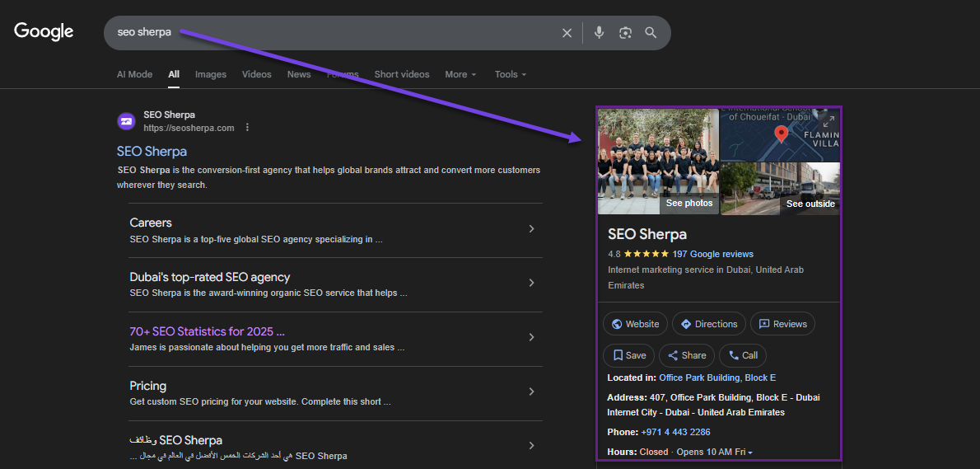Open Google Lens image search icon
Viewport: 980px width, 469px height.
click(625, 33)
